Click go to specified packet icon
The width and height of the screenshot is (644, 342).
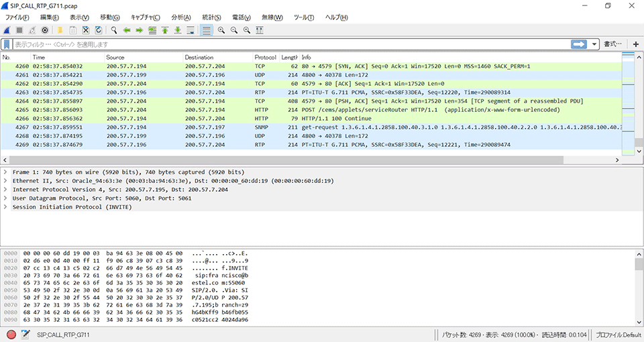pyautogui.click(x=152, y=30)
